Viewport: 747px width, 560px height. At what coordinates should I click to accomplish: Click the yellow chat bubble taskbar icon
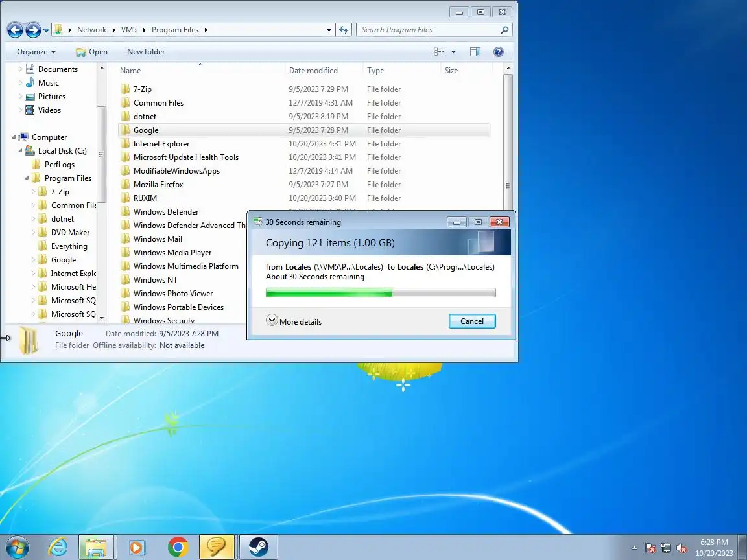[217, 547]
